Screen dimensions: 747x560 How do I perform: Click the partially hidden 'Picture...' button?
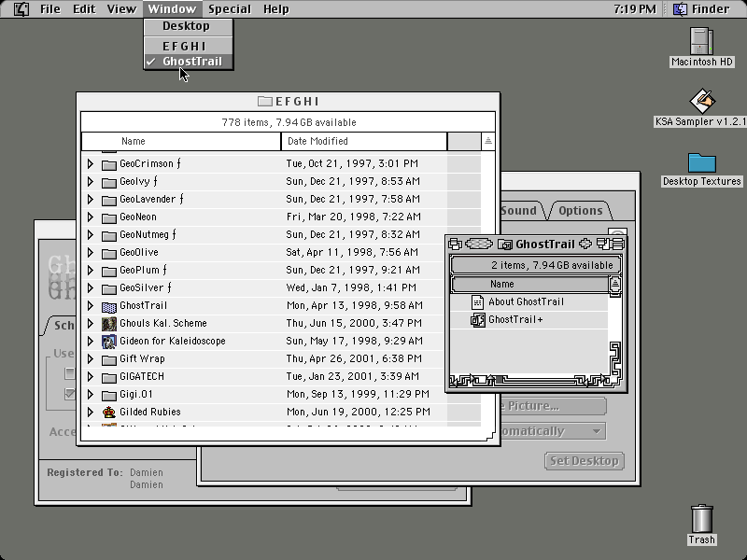click(553, 406)
